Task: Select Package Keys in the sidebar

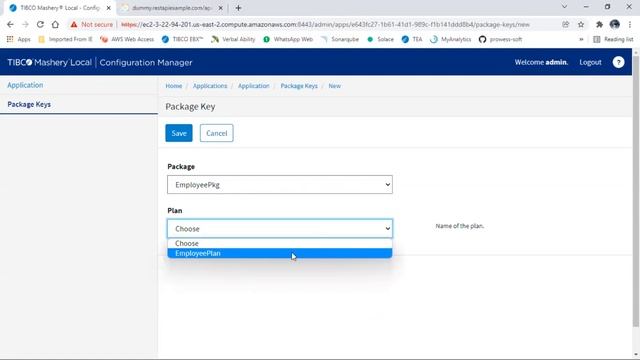Action: pos(29,104)
